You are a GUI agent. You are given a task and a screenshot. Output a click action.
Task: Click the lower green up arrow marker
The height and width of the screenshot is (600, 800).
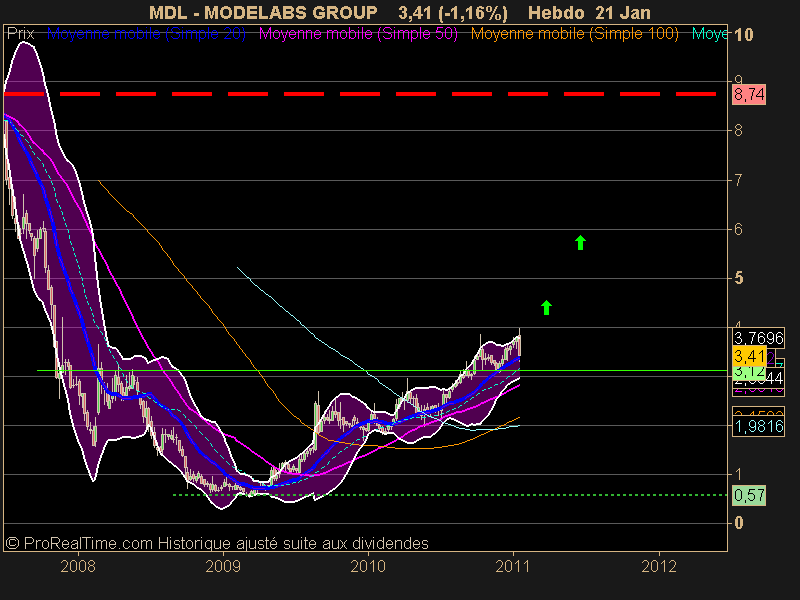[546, 307]
